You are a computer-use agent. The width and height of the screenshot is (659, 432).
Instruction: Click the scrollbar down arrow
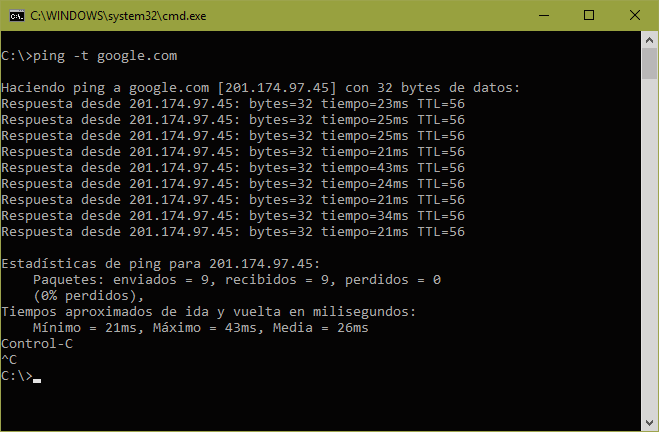tap(649, 423)
